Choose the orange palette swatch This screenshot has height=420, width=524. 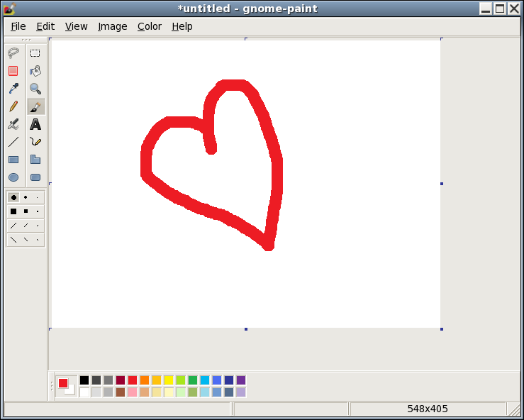coord(145,380)
